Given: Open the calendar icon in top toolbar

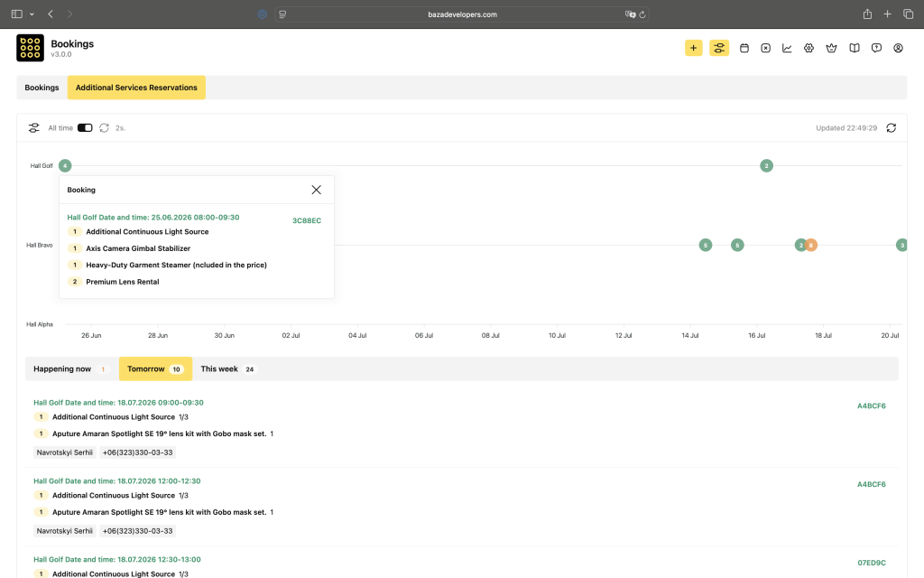Looking at the screenshot, I should point(744,49).
